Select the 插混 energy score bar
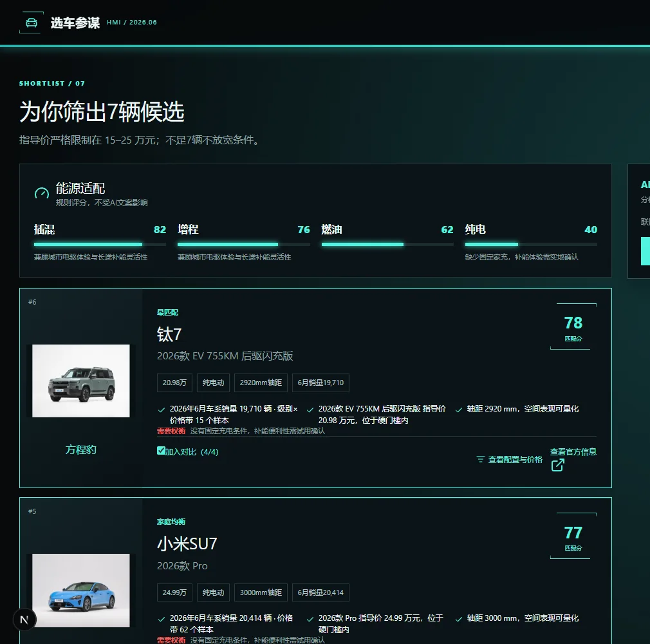650x644 pixels. pyautogui.click(x=100, y=245)
